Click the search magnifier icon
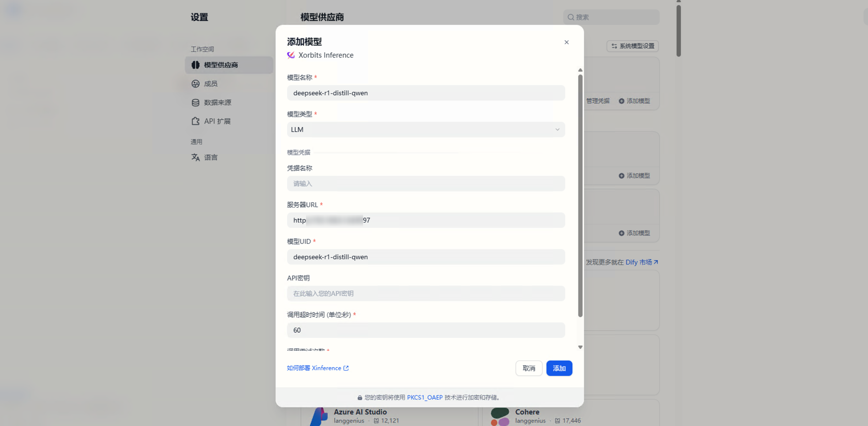Image resolution: width=868 pixels, height=426 pixels. click(x=571, y=17)
